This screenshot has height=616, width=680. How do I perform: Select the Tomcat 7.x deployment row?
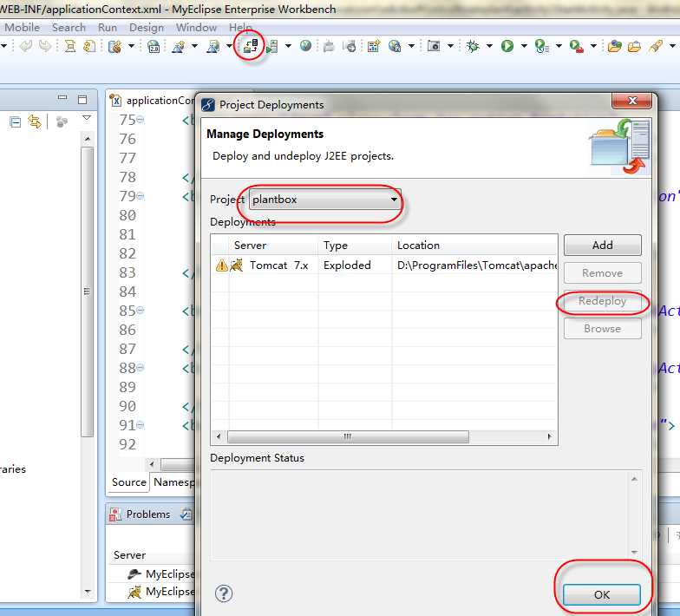point(384,265)
